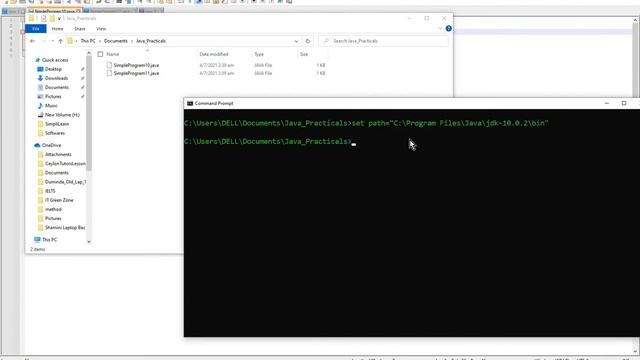Select the SimpleProgram11.java file
Viewport: 640px width, 360px height.
point(136,73)
